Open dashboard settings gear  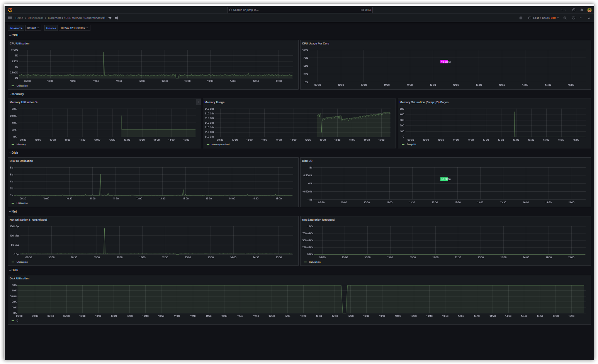pos(521,18)
